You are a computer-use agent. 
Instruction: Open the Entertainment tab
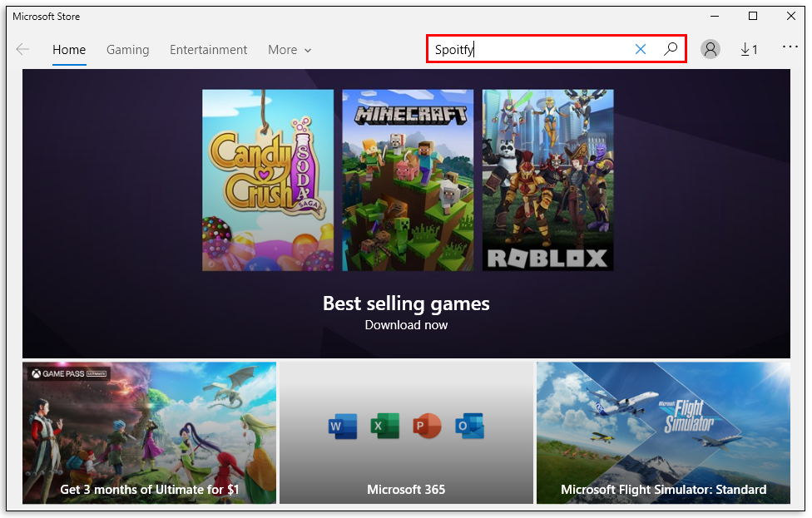pos(208,50)
